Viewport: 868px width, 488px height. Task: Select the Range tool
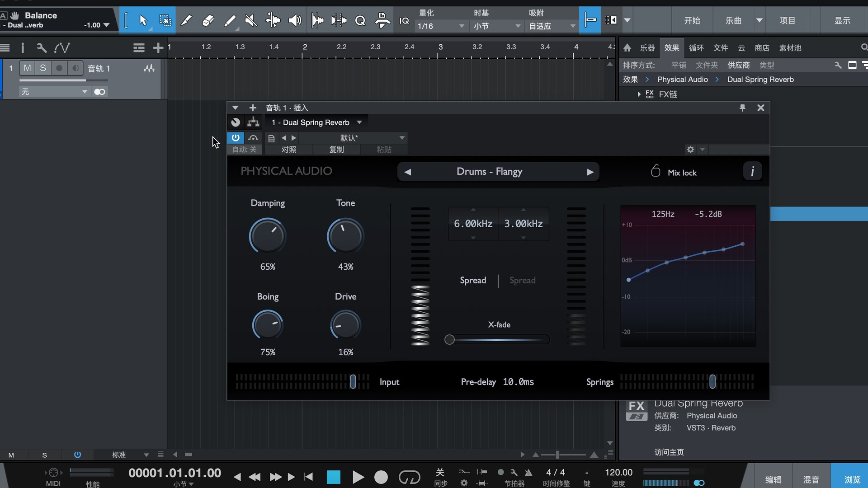click(x=165, y=20)
